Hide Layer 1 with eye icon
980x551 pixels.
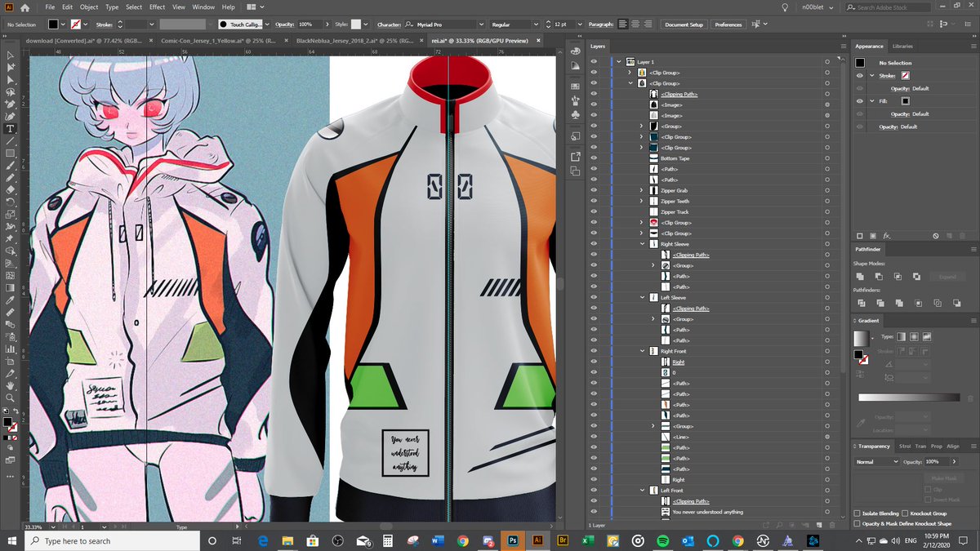594,62
